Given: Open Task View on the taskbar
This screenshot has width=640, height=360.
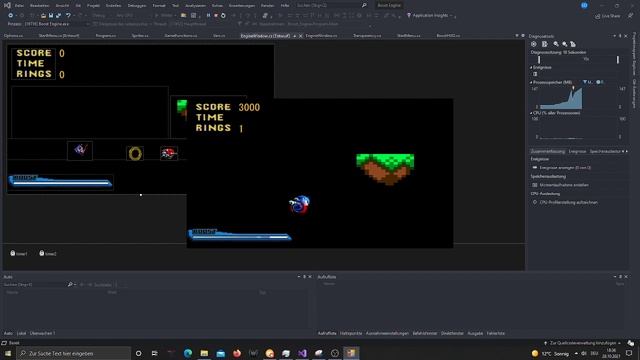Looking at the screenshot, I should click(x=155, y=353).
